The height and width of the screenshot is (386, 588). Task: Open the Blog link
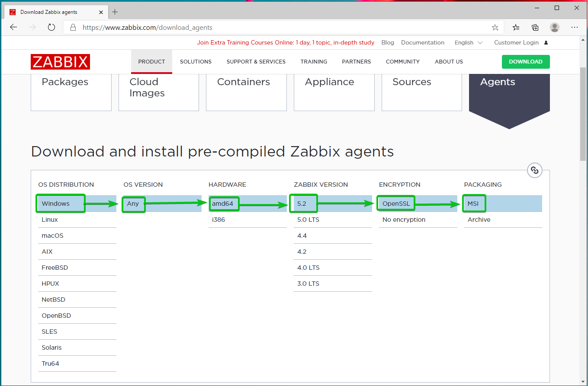pos(388,43)
